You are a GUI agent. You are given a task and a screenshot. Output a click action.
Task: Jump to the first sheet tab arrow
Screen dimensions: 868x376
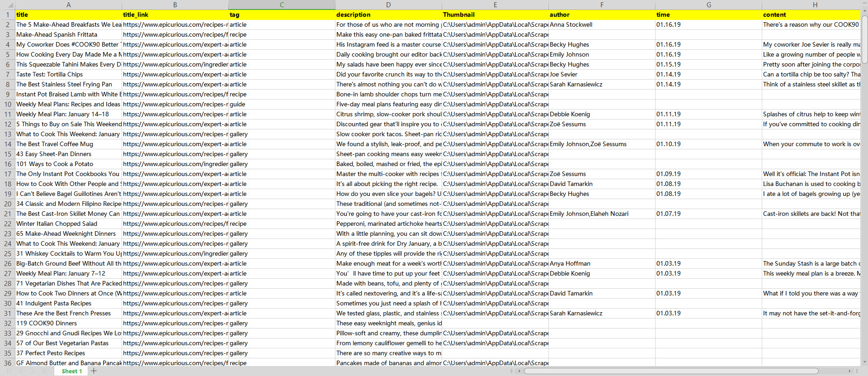tap(9, 371)
